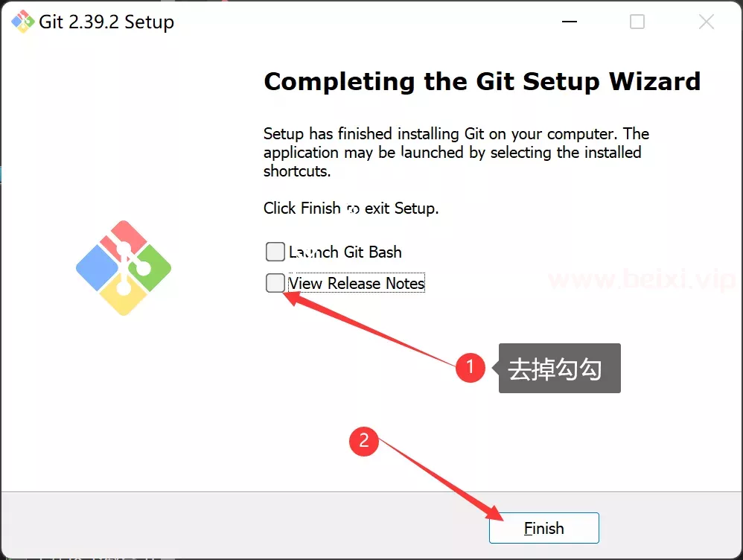Maximize the Git Setup window
Screen dimensions: 743x560
637,22
